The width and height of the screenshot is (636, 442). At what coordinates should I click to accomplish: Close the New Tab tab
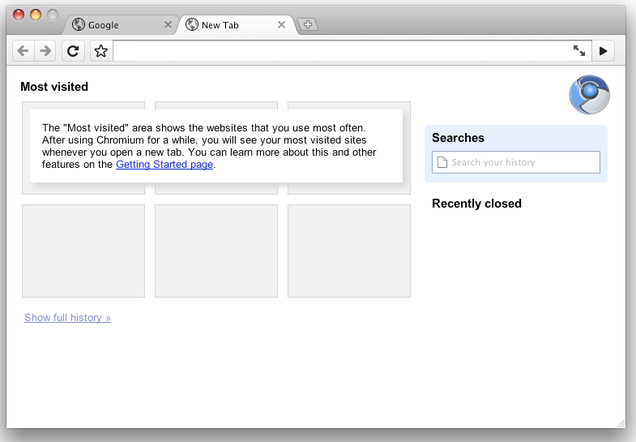281,25
